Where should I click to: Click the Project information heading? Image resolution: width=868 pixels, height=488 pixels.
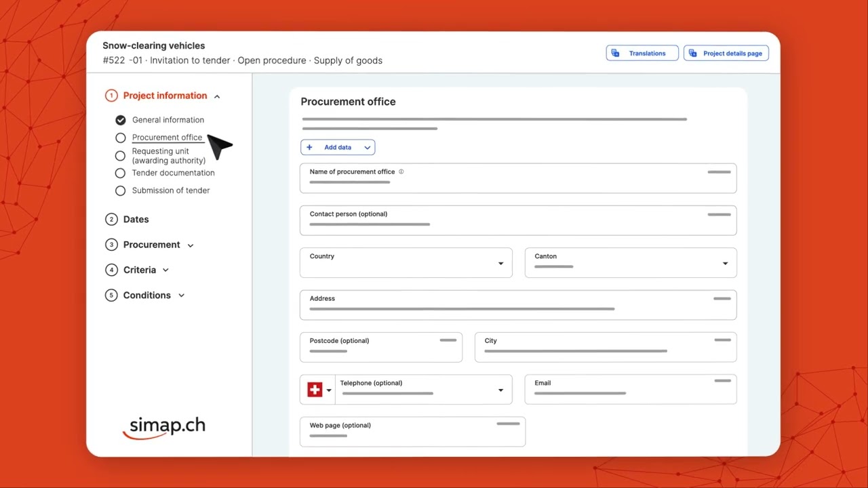[165, 96]
